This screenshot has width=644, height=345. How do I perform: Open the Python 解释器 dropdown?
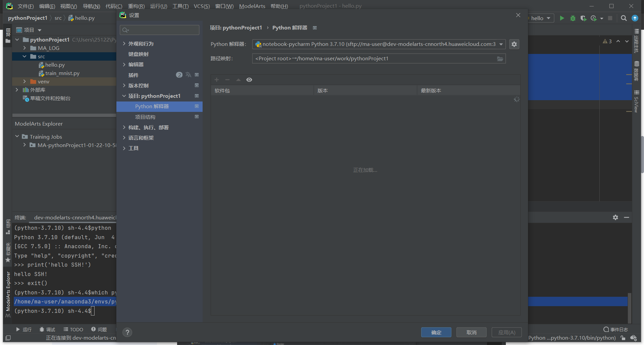point(501,44)
